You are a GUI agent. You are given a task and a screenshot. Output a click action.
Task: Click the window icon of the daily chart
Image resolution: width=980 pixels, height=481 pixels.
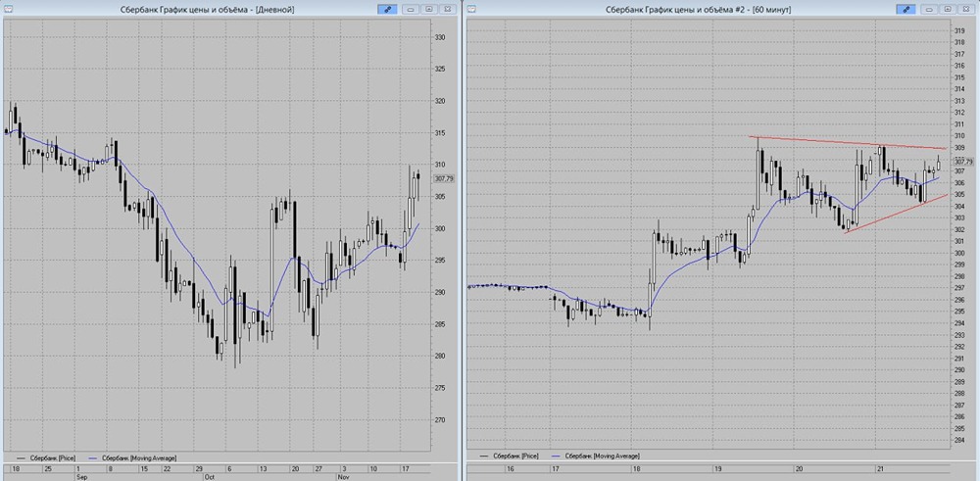8,10
